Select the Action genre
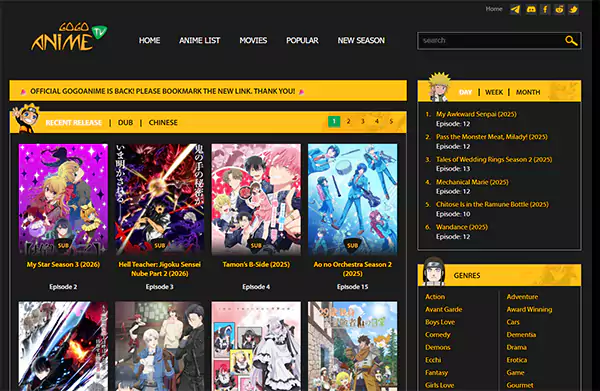 point(435,297)
